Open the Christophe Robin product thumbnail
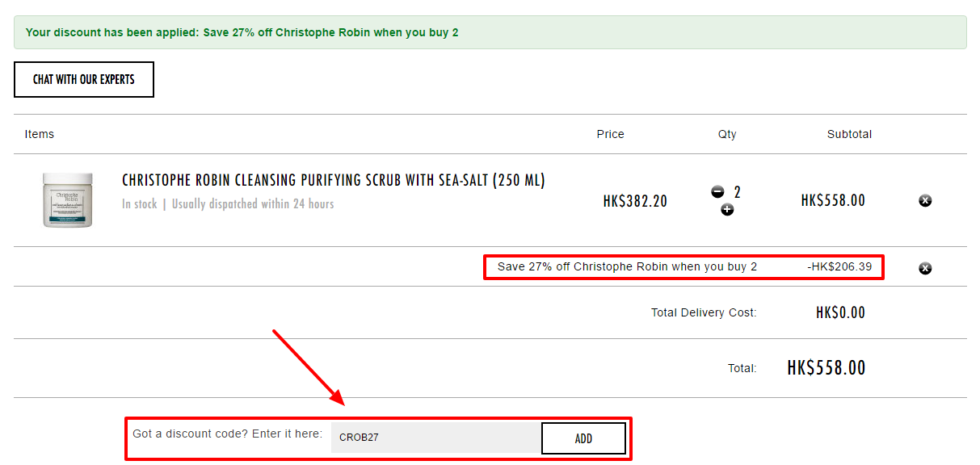980x465 pixels. pos(68,199)
